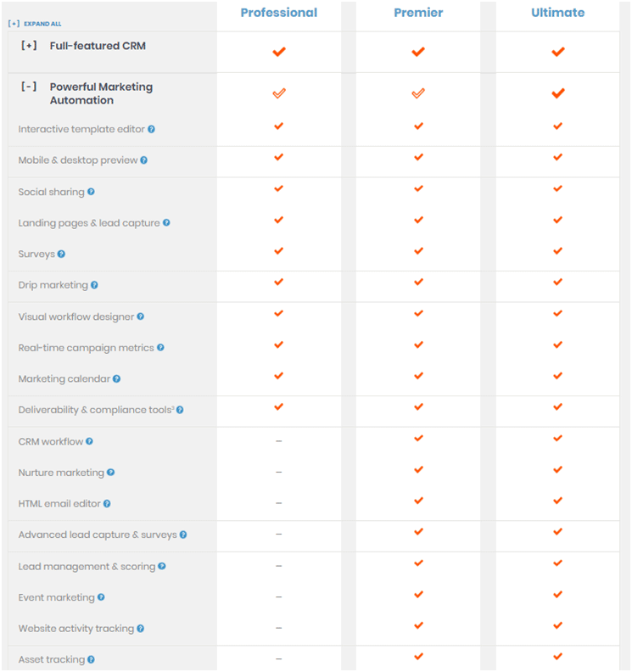Click Ultimate checkmark for Powerful Marketing Automation

558,93
